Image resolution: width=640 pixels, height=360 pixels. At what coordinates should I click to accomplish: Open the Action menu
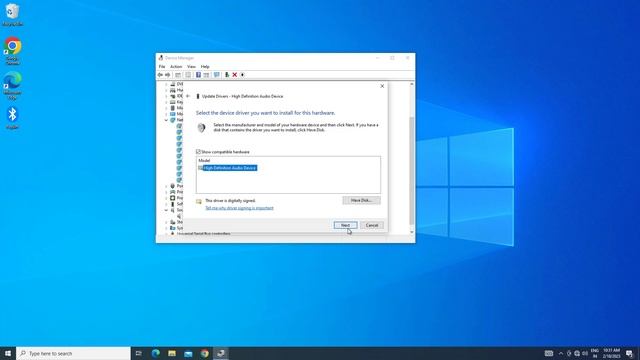[176, 67]
